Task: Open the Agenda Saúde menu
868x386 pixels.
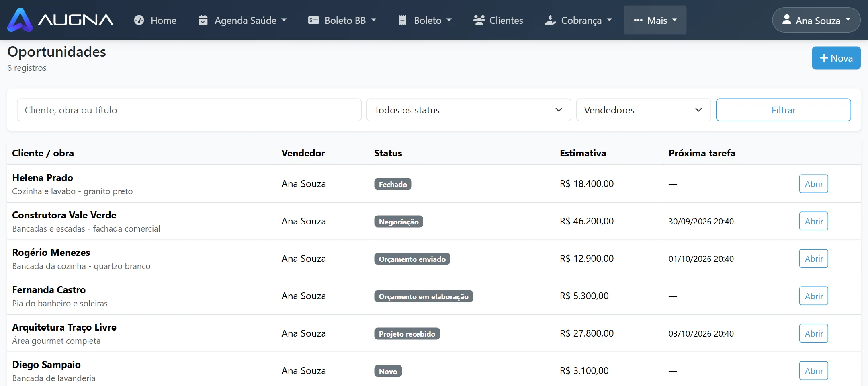Action: click(x=242, y=20)
